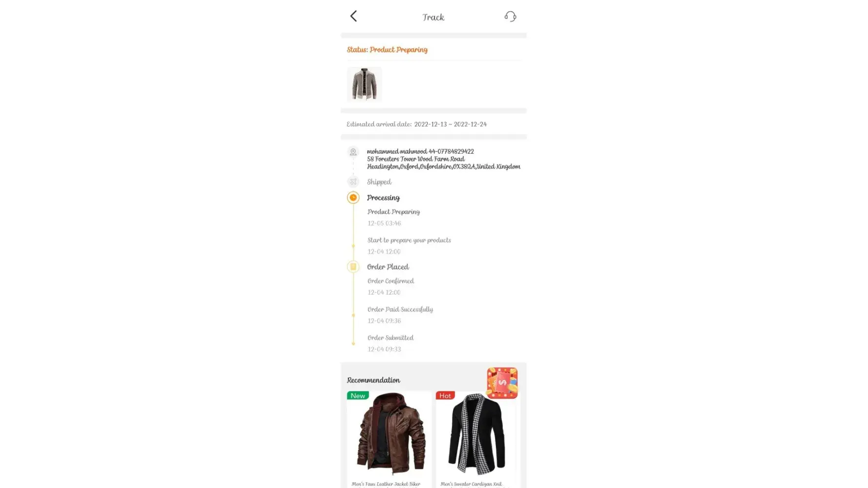Image resolution: width=868 pixels, height=488 pixels.
Task: Select the Status: Product Preparing heading
Action: [387, 50]
